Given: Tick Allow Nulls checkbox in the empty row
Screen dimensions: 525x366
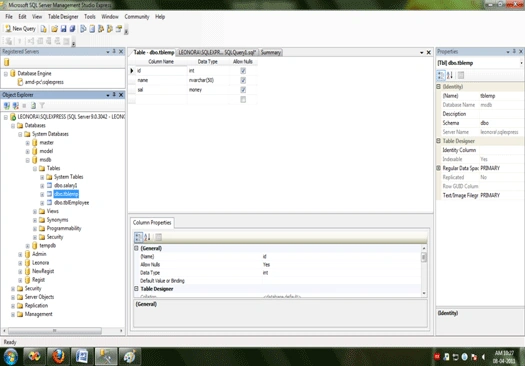Looking at the screenshot, I should 243,99.
